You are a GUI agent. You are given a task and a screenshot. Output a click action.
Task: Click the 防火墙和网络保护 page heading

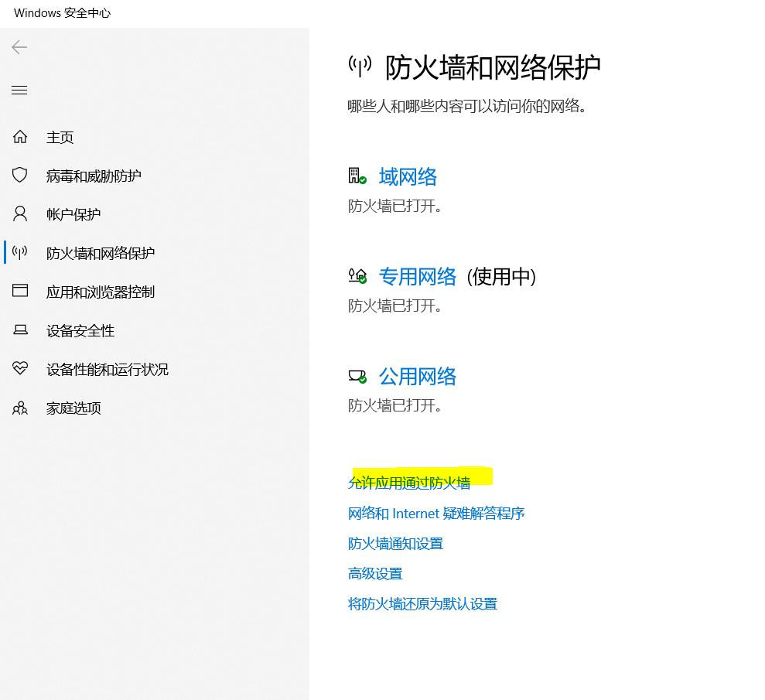click(493, 67)
